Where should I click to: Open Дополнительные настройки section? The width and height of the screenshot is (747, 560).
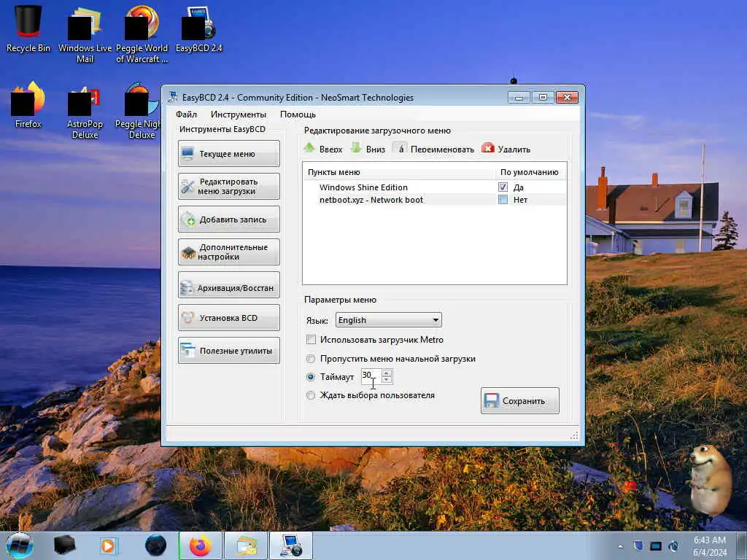(x=228, y=252)
